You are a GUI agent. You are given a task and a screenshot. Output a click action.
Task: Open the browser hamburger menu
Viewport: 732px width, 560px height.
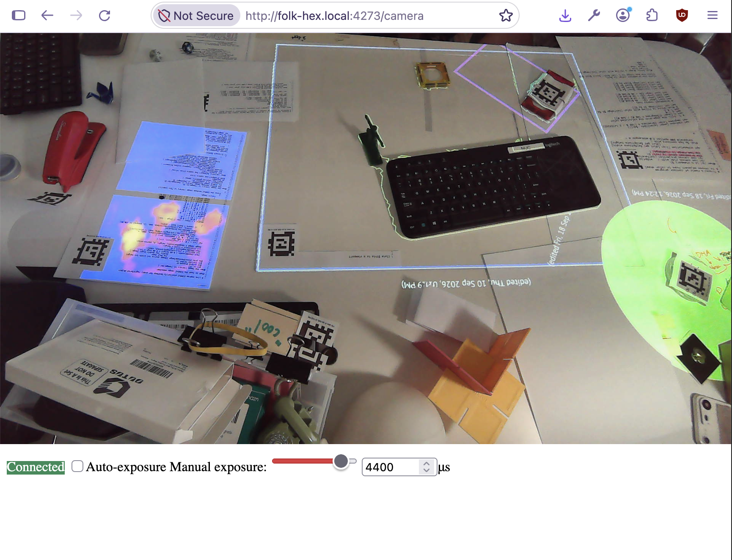click(713, 16)
